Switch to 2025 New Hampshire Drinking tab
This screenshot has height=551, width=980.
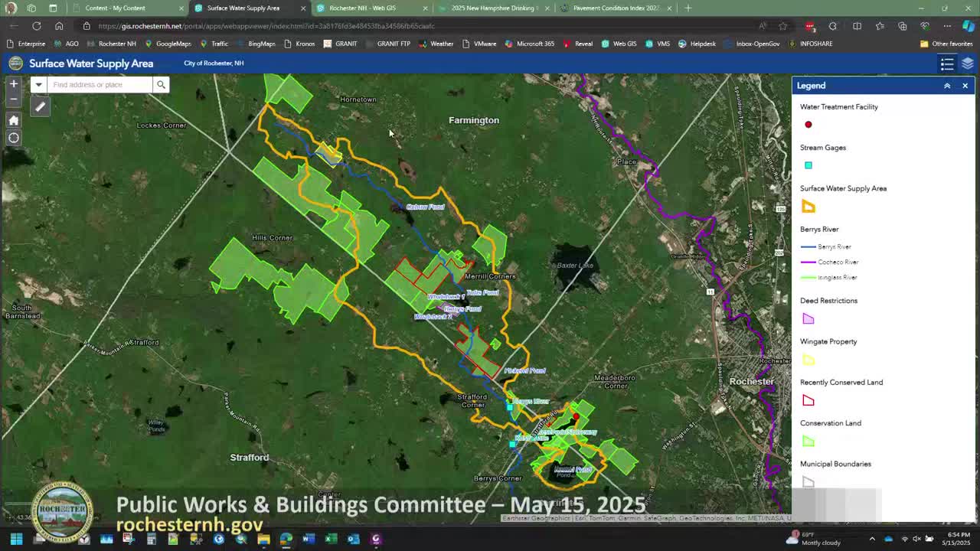point(494,8)
